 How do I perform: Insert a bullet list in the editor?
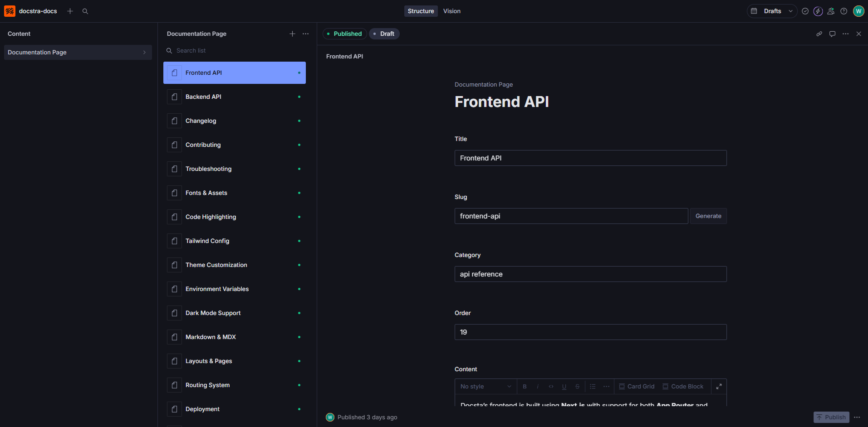592,386
